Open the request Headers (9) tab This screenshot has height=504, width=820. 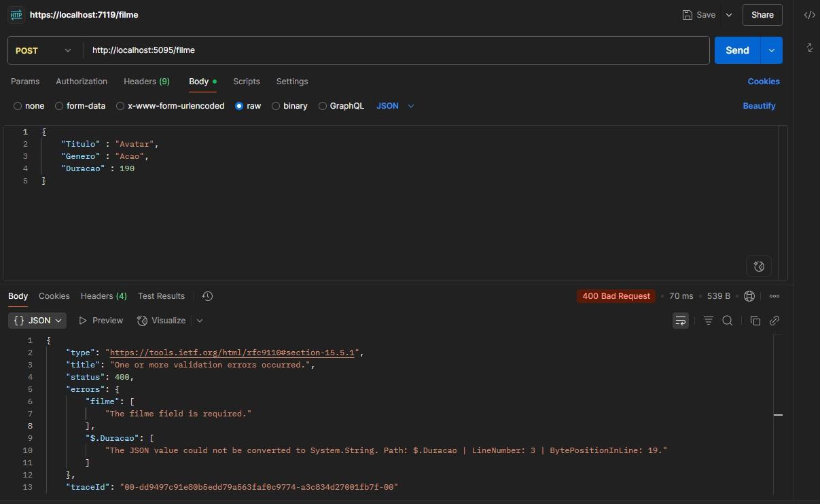click(x=147, y=82)
